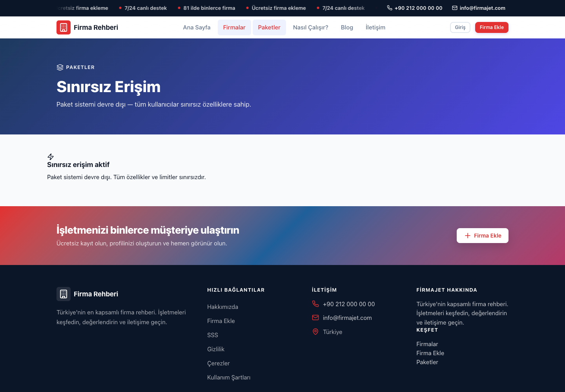This screenshot has height=392, width=565.
Task: Click the 'FİRMAJET HAKKINDA' footer heading
Action: point(447,290)
